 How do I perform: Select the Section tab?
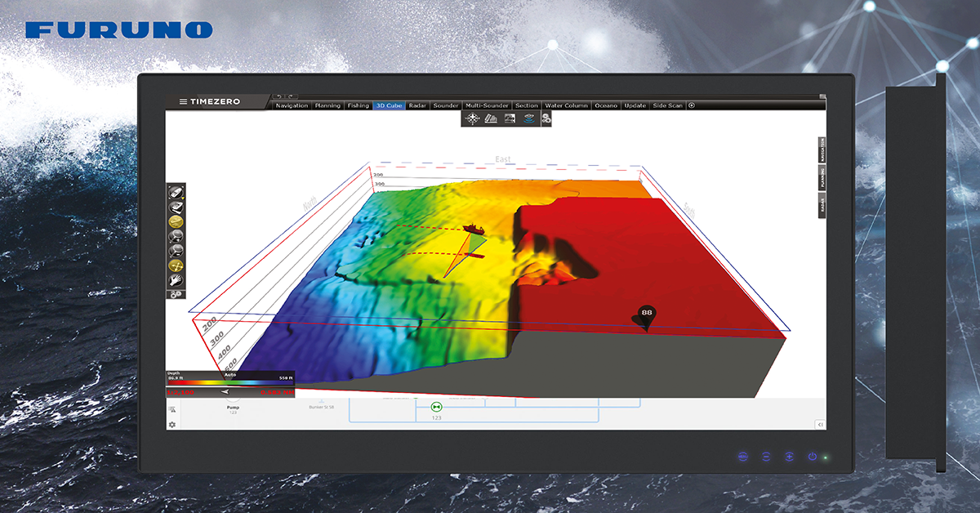click(x=527, y=105)
